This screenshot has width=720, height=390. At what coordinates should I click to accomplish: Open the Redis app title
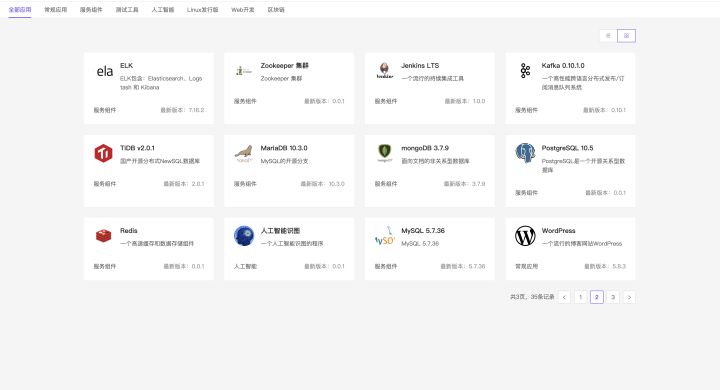point(129,231)
